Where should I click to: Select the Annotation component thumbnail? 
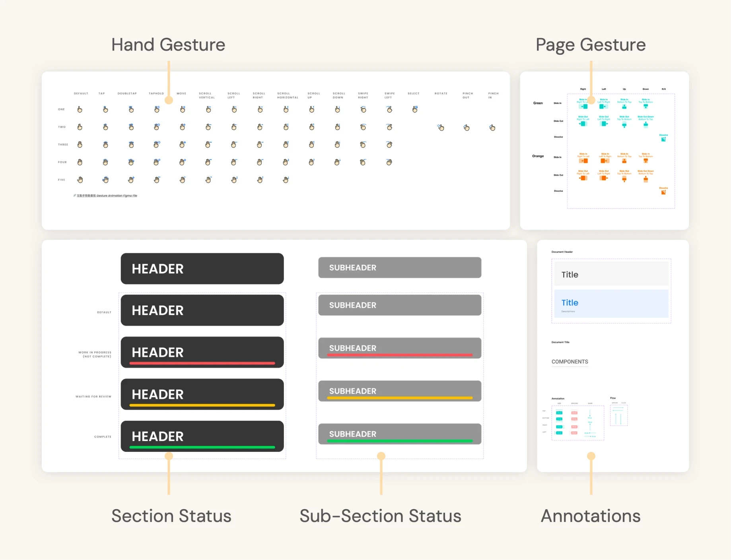pyautogui.click(x=578, y=423)
